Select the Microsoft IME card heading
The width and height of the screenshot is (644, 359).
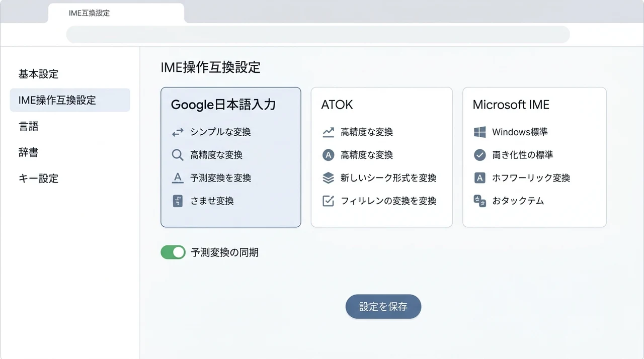(x=511, y=105)
